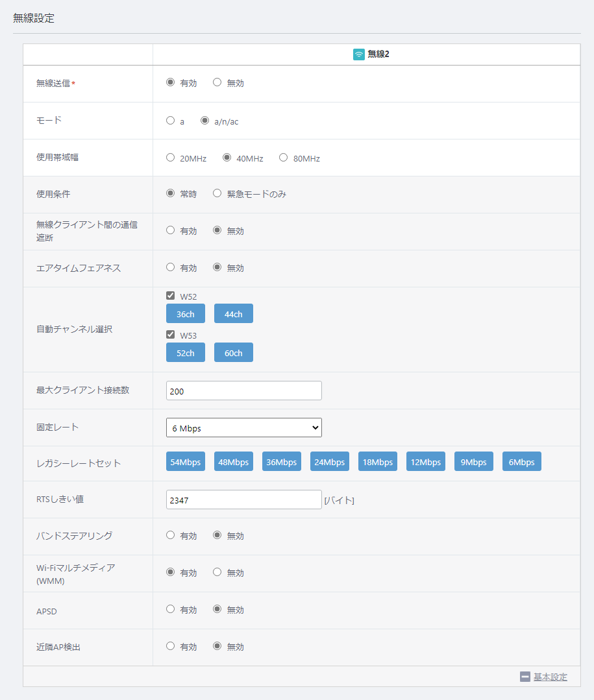This screenshot has width=594, height=700.
Task: Enable 無線クライアント間の通信遮断
Action: (170, 230)
